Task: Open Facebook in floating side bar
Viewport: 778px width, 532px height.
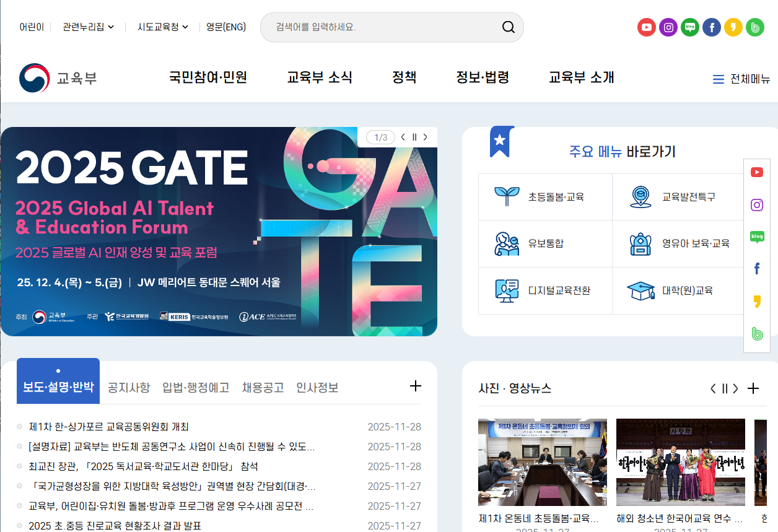Action: click(757, 269)
